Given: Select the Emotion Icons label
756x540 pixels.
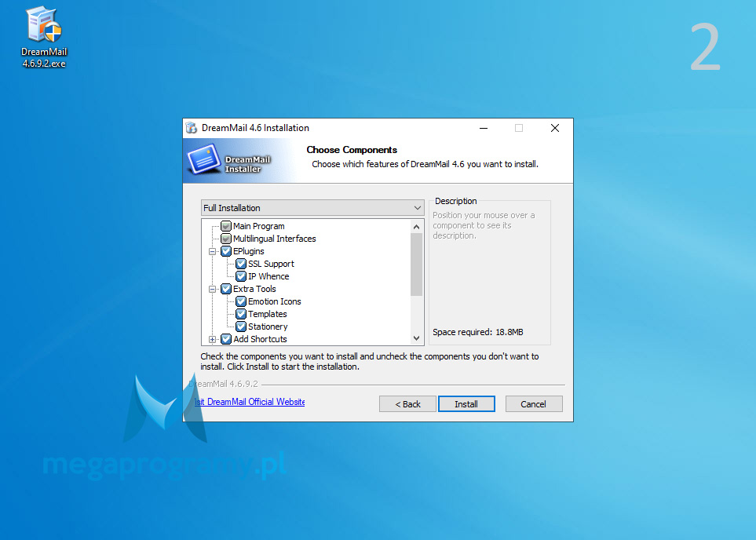Looking at the screenshot, I should point(274,301).
